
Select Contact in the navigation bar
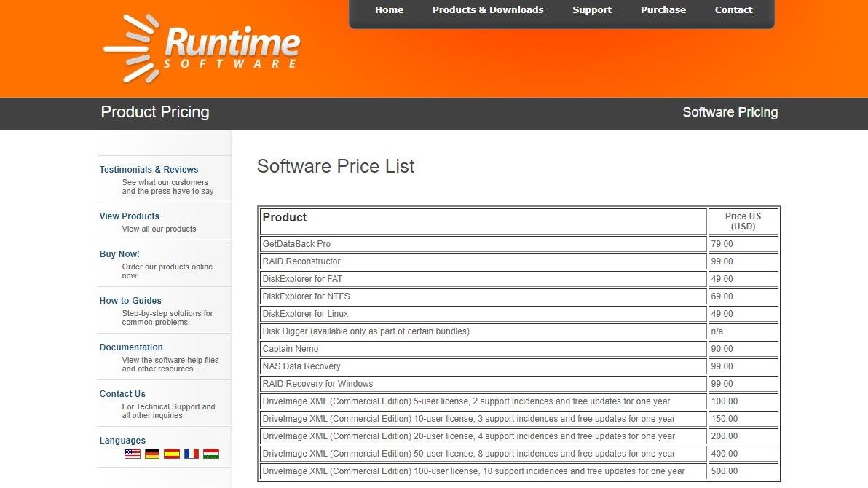[733, 9]
